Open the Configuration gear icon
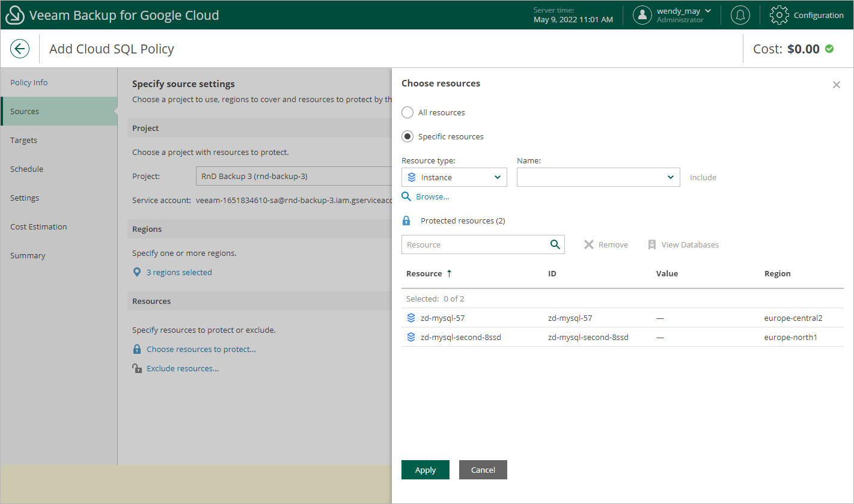Viewport: 854px width, 504px height. coord(779,15)
